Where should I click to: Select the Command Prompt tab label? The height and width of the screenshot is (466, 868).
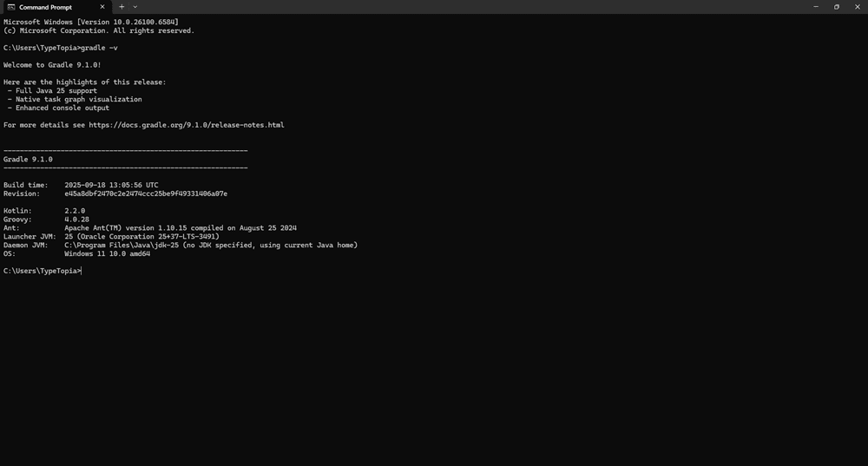coord(45,7)
